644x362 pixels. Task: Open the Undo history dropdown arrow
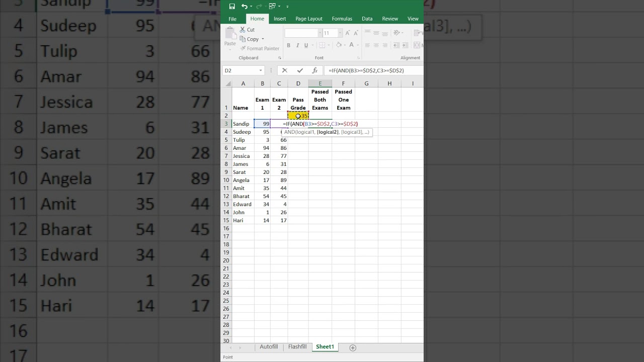tap(251, 7)
